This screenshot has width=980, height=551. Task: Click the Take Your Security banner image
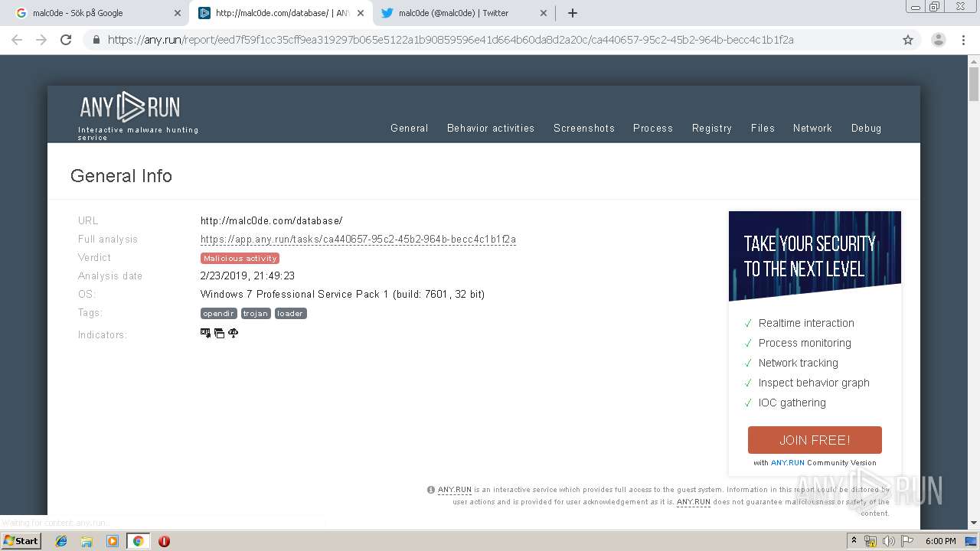tap(815, 256)
